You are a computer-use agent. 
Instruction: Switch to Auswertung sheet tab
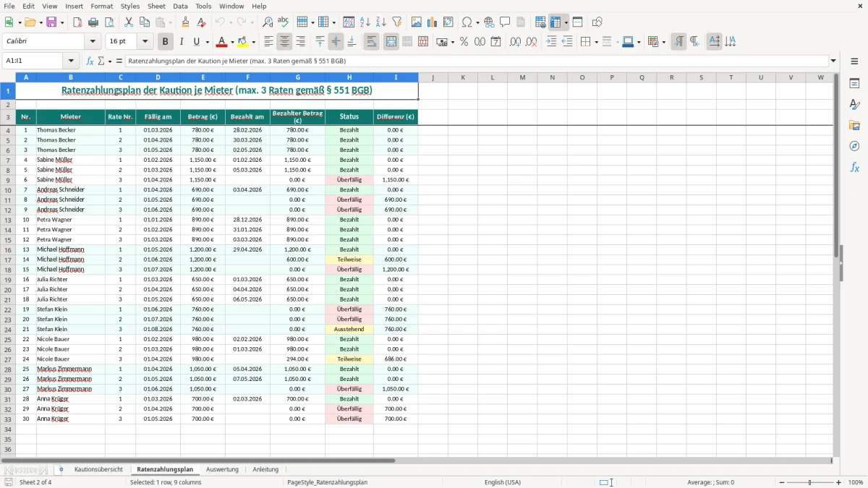222,469
